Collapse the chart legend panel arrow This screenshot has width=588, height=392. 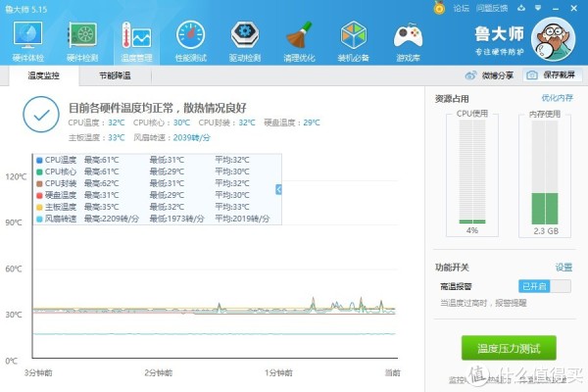coord(278,189)
